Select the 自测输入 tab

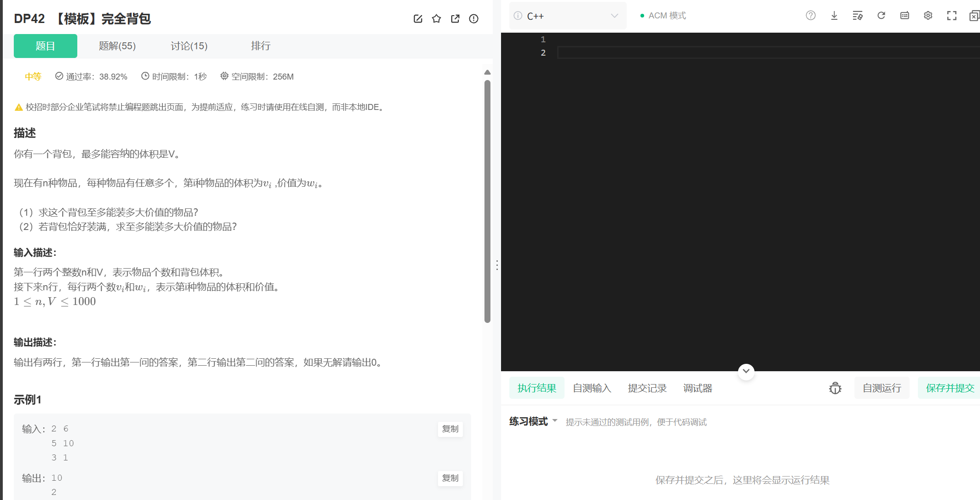click(592, 388)
